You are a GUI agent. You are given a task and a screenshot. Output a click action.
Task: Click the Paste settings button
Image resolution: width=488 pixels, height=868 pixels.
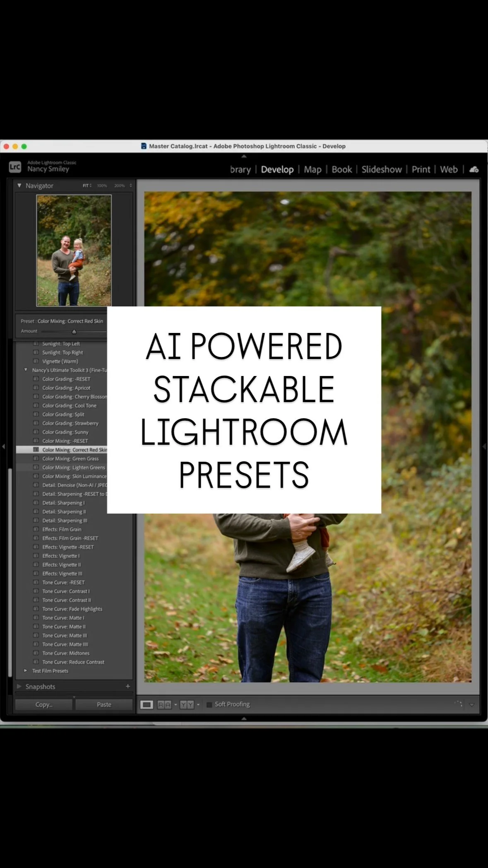(104, 704)
